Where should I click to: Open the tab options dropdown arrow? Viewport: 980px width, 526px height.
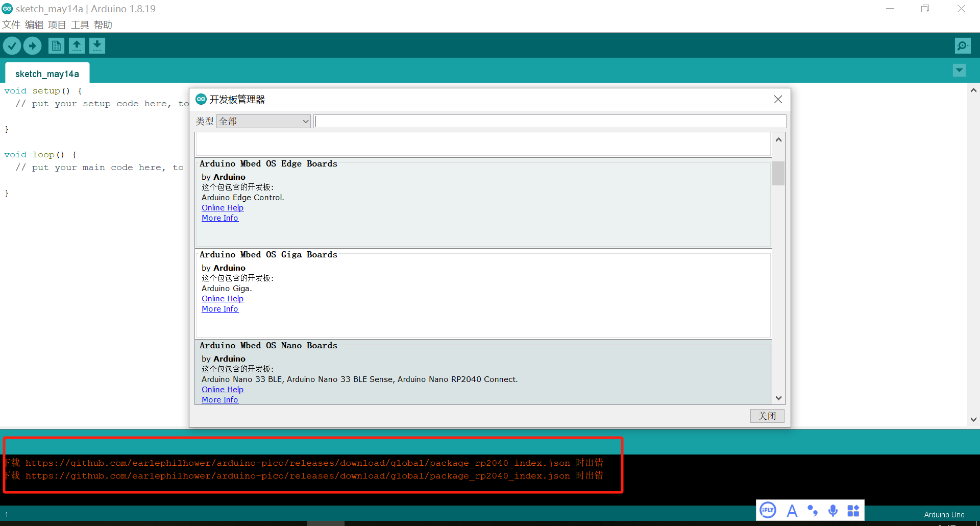click(959, 70)
